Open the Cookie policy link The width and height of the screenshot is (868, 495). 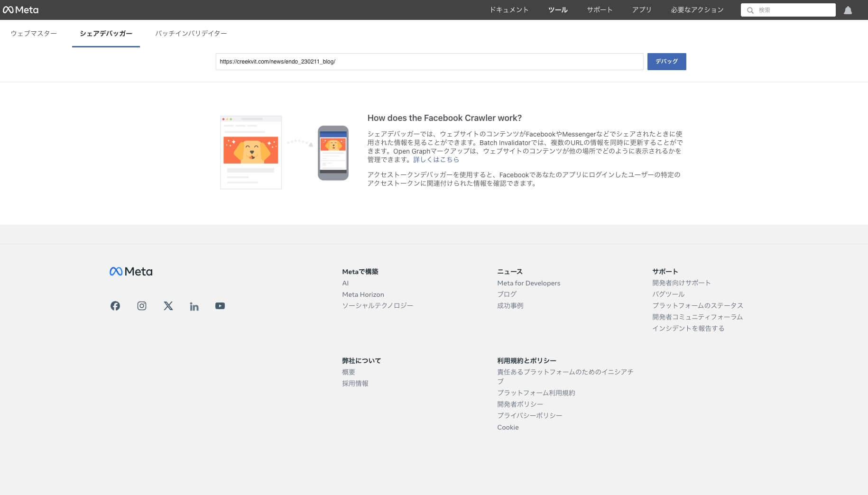click(x=508, y=427)
